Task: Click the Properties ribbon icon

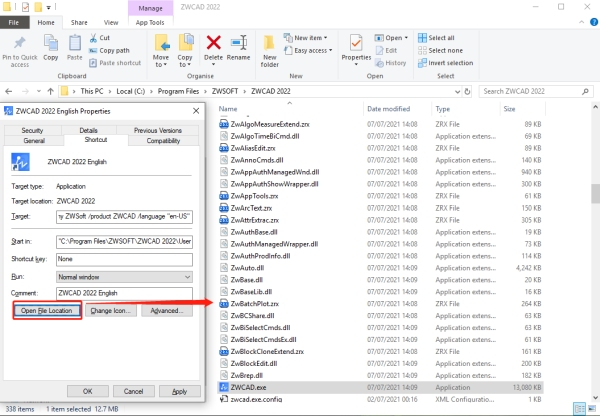Action: (356, 43)
